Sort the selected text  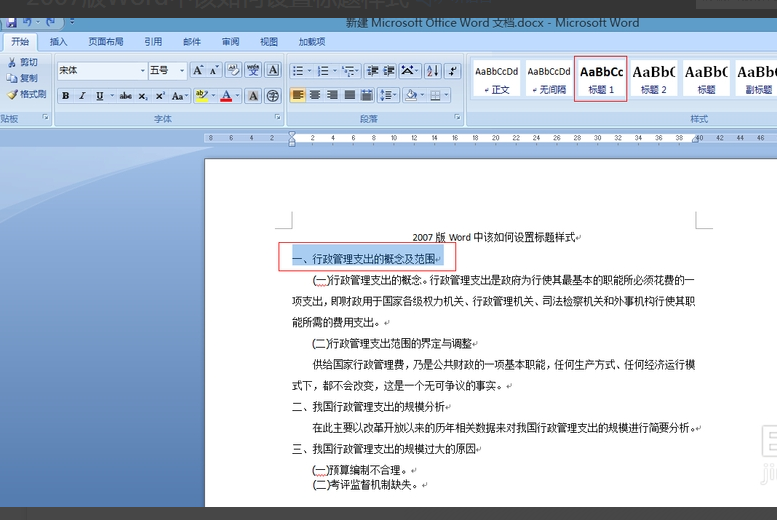coord(433,71)
